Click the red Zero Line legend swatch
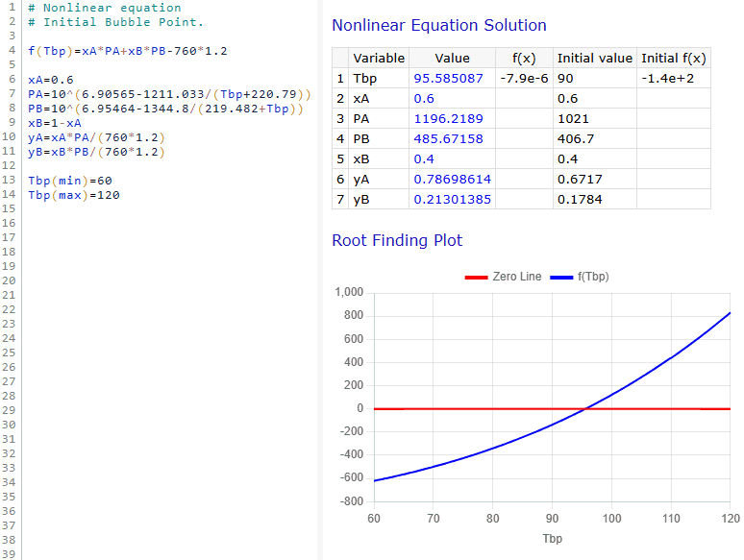Screen dimensions: 744x560 tap(476, 277)
